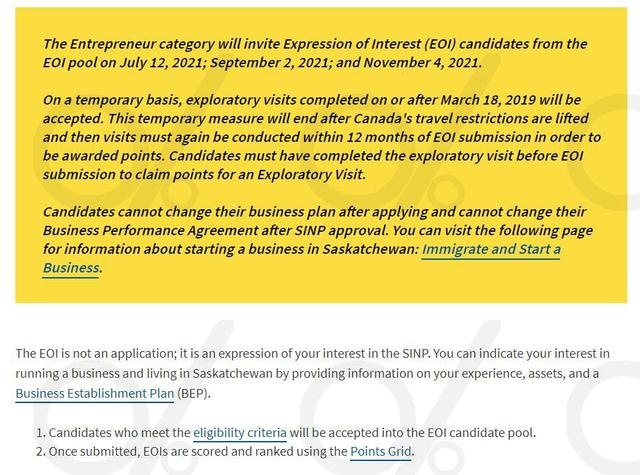Click the phrase experience, assets, and a
640x475 pixels.
pyautogui.click(x=530, y=373)
